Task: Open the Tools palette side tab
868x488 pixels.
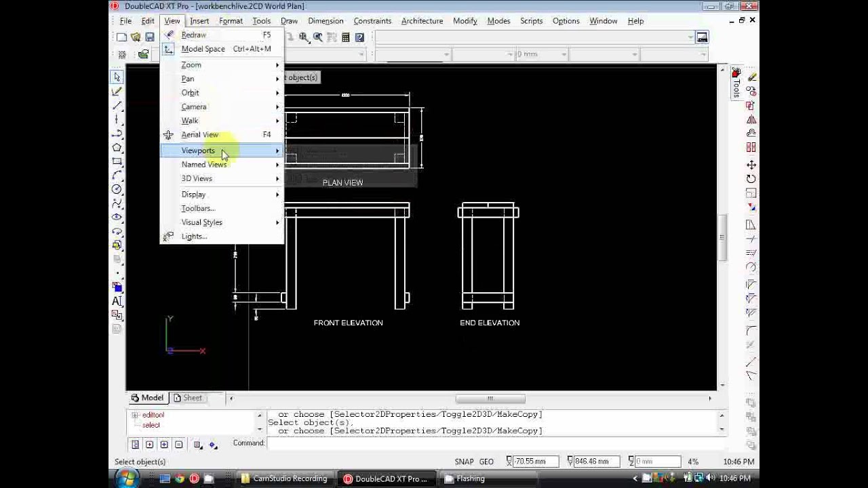Action: (x=736, y=83)
